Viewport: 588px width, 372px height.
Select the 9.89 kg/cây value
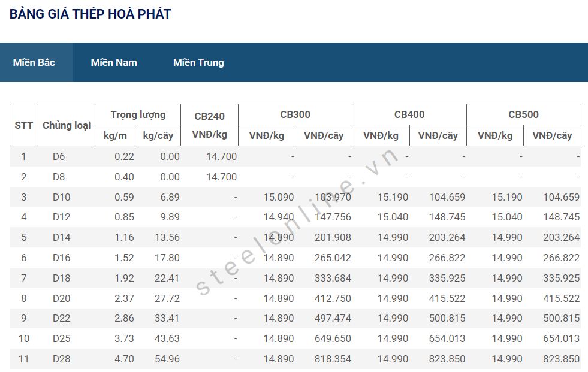pyautogui.click(x=170, y=217)
